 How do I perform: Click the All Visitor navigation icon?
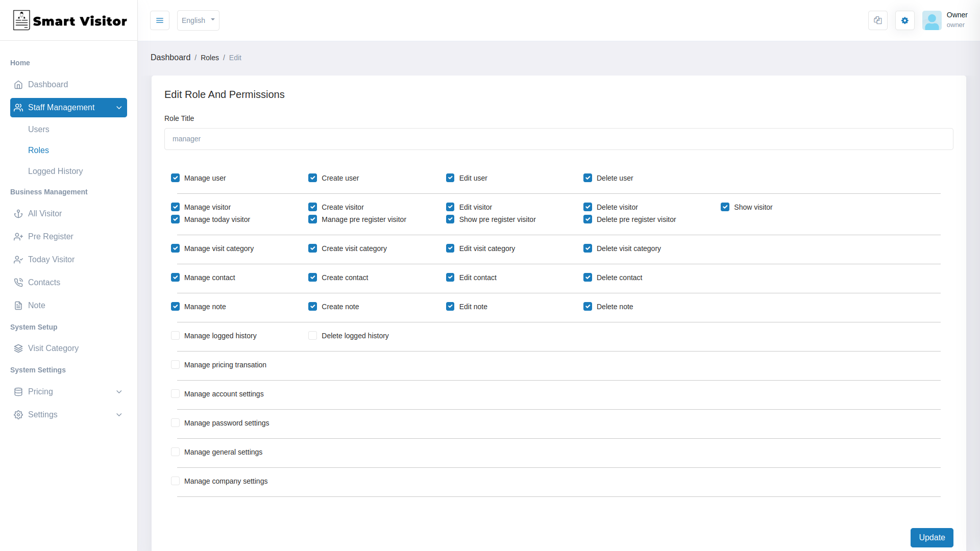pos(18,213)
